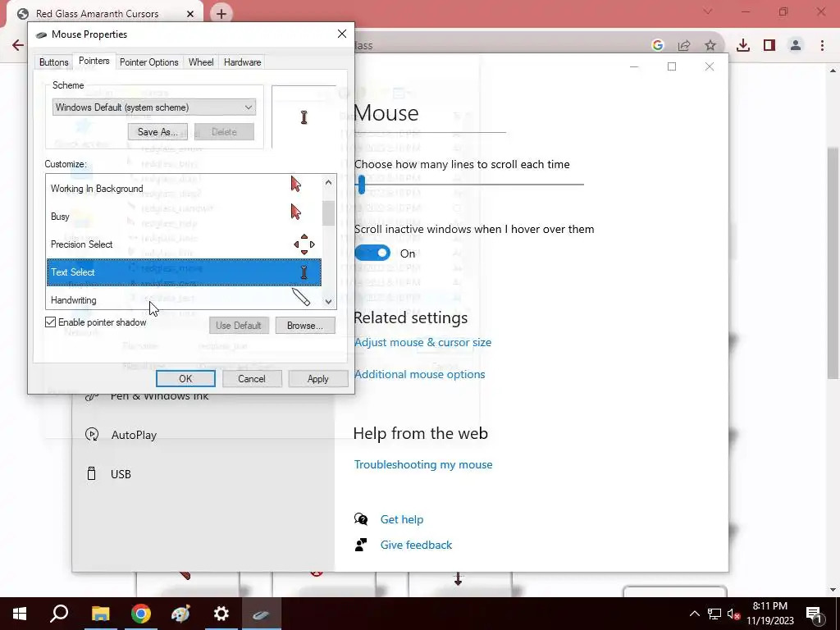Click the Get help chat icon
The image size is (840, 630).
(x=361, y=519)
